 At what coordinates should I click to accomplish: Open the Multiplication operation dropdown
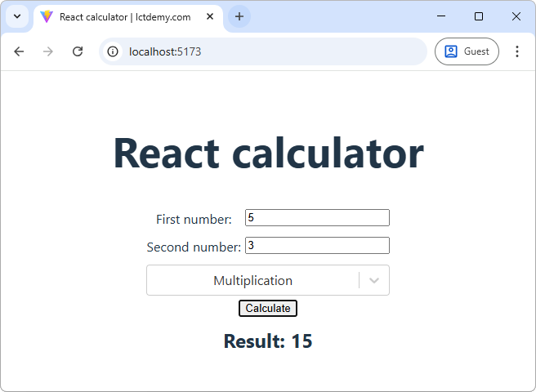point(268,280)
